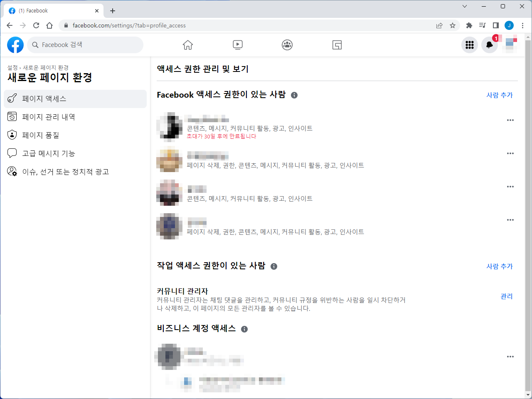The width and height of the screenshot is (532, 399).
Task: Click the second person's profile thumbnail
Action: pos(170,160)
